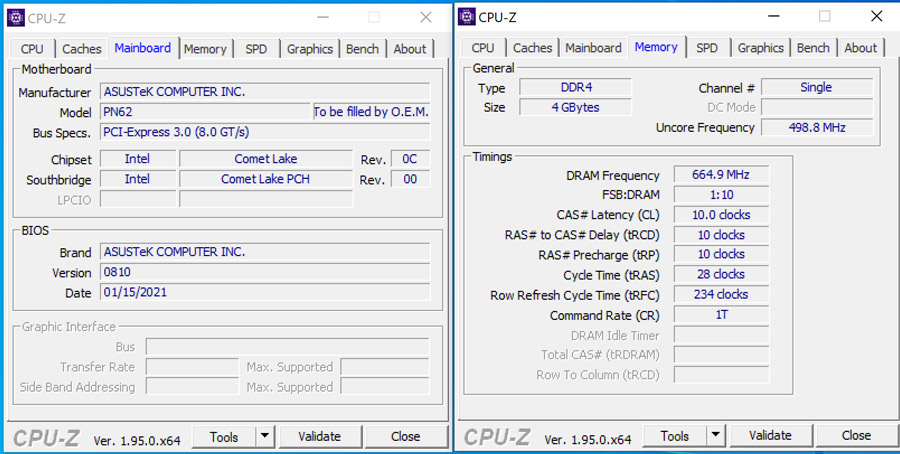Click RAS# Precharge (tRP) value 10 clocks

(x=721, y=254)
